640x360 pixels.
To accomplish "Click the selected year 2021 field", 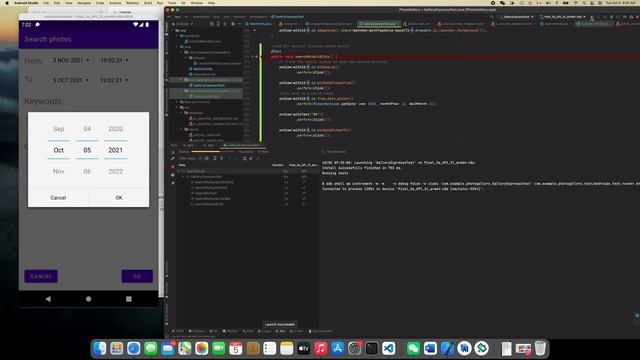I will click(x=116, y=150).
